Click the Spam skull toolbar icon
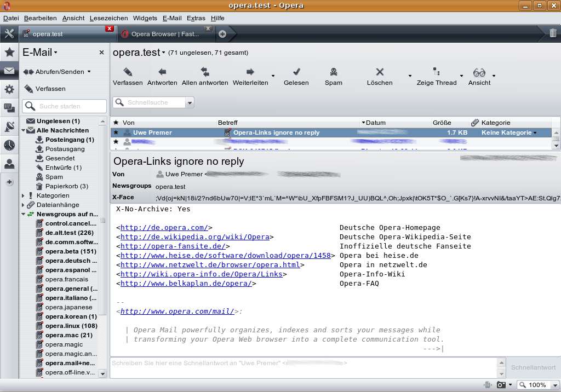Image resolution: width=561 pixels, height=392 pixels. pyautogui.click(x=333, y=72)
